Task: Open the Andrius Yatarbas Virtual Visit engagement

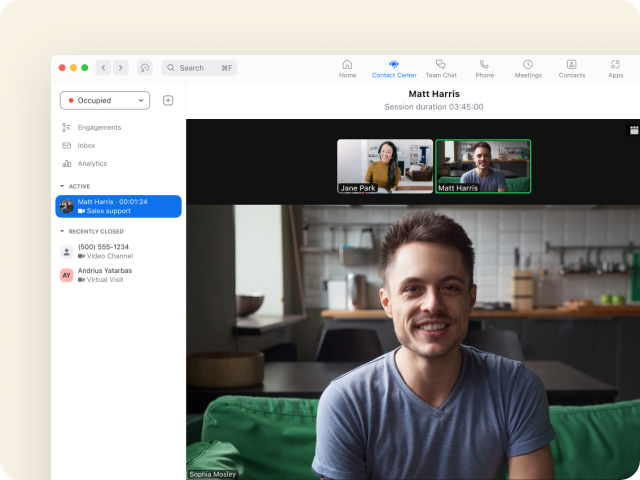Action: click(x=104, y=275)
